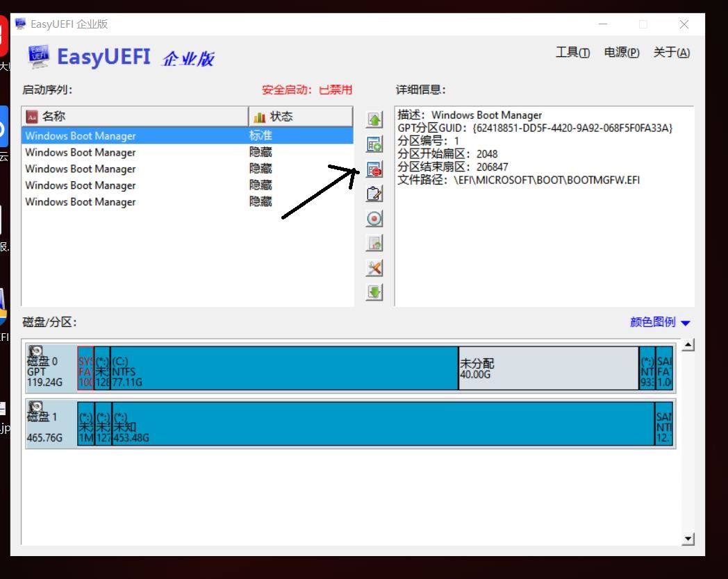Set one-time boot with the red circle icon
The width and height of the screenshot is (728, 579).
(374, 219)
